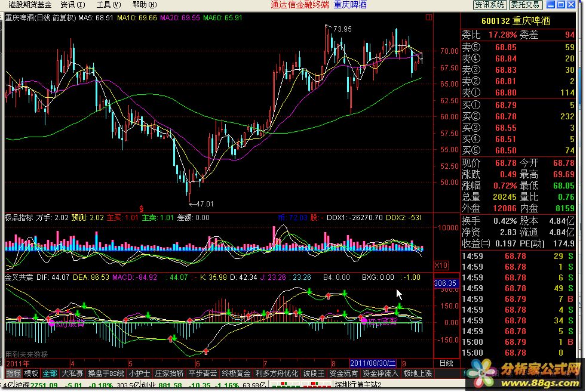This screenshot has width=586, height=392.
Task: Click the 买⑤ price 68.50
Action: point(505,150)
